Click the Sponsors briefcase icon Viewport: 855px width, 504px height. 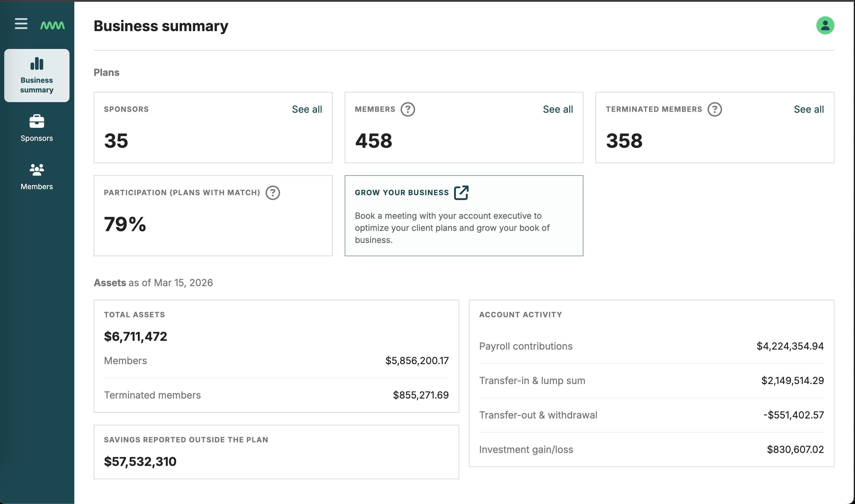point(37,121)
